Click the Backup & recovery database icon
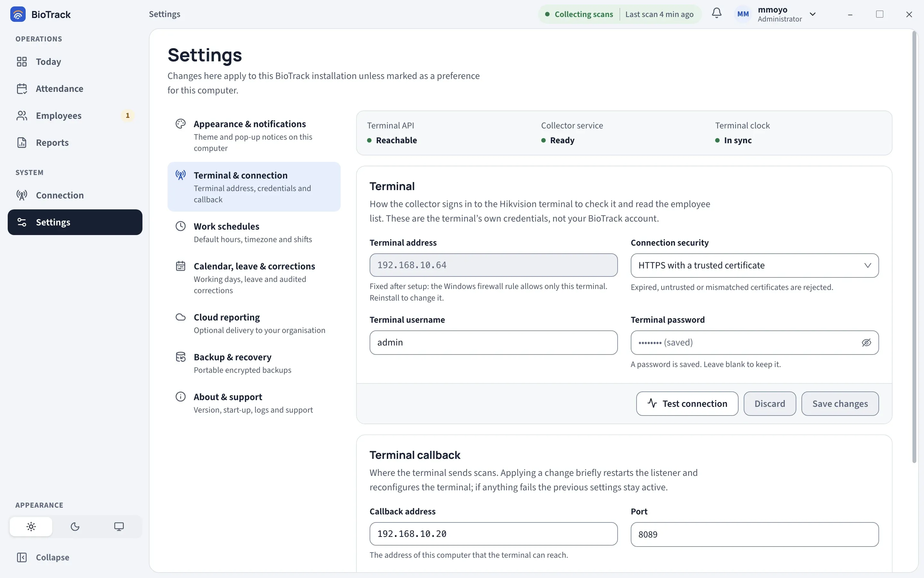Image resolution: width=924 pixels, height=578 pixels. coord(181,357)
